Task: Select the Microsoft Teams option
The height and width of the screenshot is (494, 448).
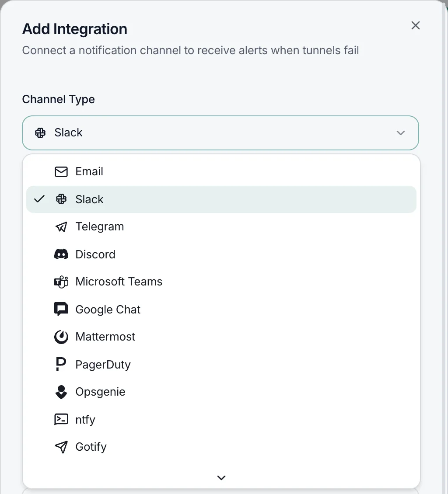Action: (221, 282)
